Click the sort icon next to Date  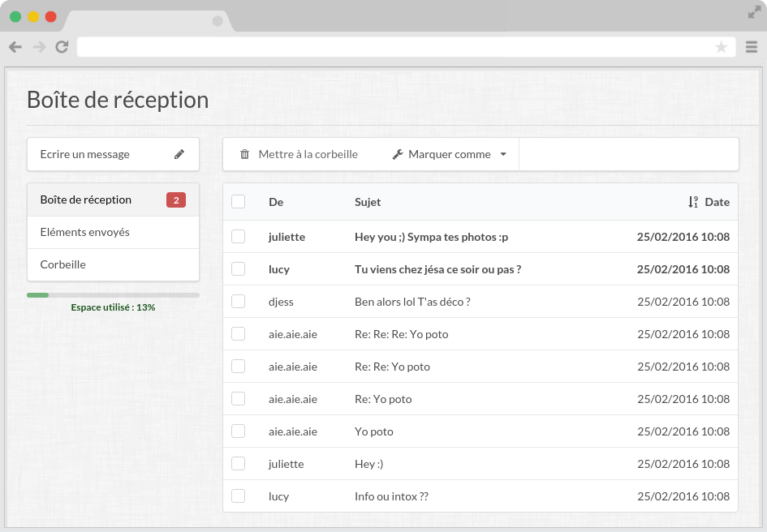[693, 202]
